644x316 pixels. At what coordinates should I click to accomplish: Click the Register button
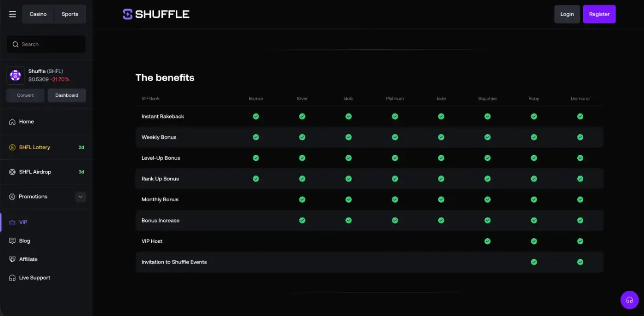[599, 14]
